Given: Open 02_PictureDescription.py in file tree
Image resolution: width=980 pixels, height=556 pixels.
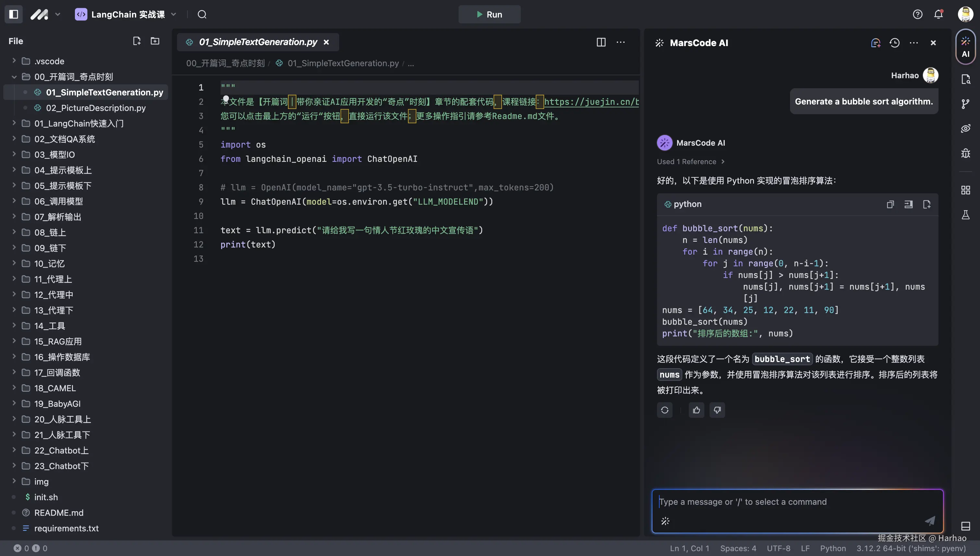Looking at the screenshot, I should [95, 108].
